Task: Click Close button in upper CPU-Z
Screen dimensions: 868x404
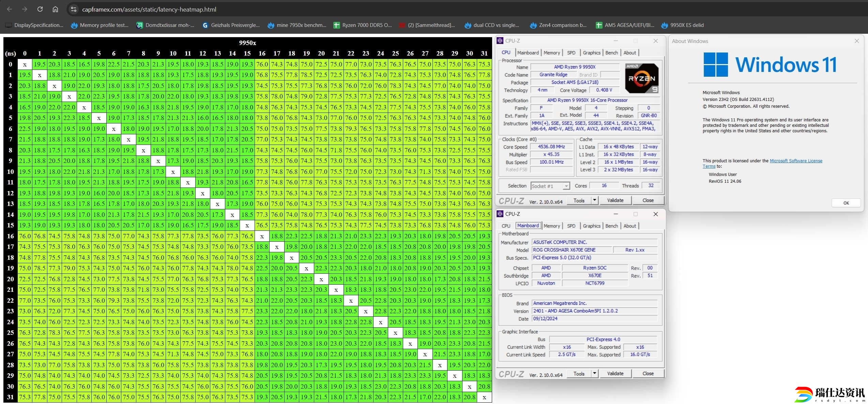Action: 648,200
